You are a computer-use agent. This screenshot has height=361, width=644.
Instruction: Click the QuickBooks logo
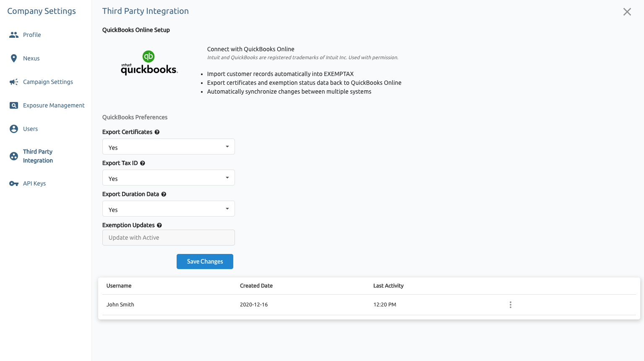(149, 63)
